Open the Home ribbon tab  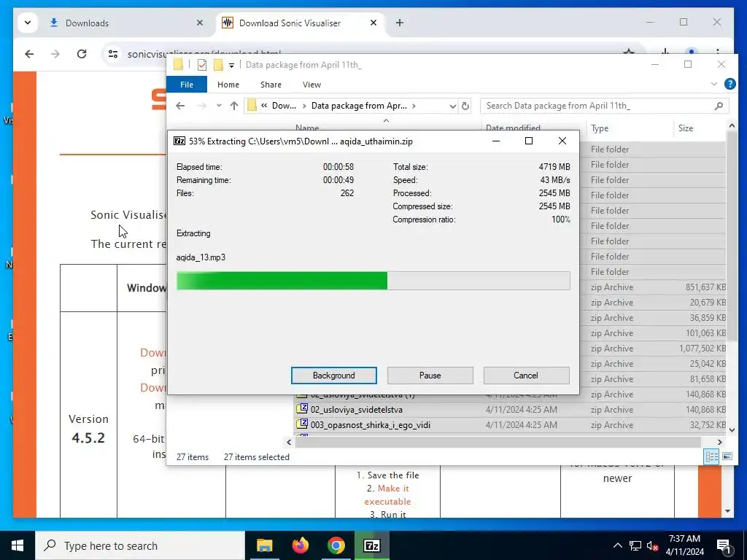(228, 85)
